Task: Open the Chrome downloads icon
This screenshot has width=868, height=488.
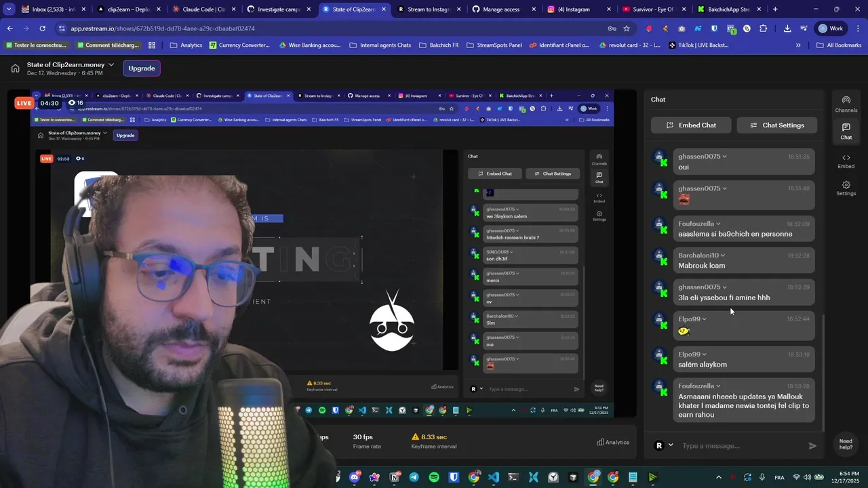Action: click(x=787, y=28)
